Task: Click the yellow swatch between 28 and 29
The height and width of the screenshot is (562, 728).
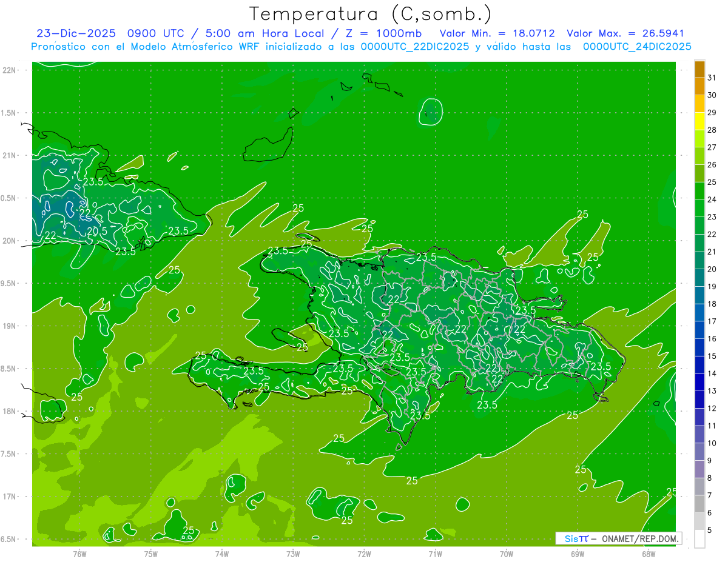Action: coord(699,121)
